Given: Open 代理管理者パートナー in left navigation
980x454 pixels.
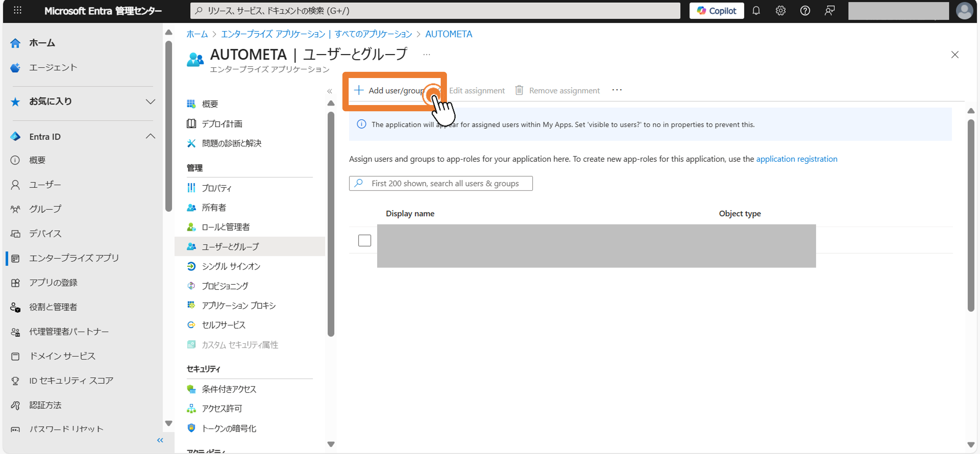Looking at the screenshot, I should pyautogui.click(x=69, y=331).
